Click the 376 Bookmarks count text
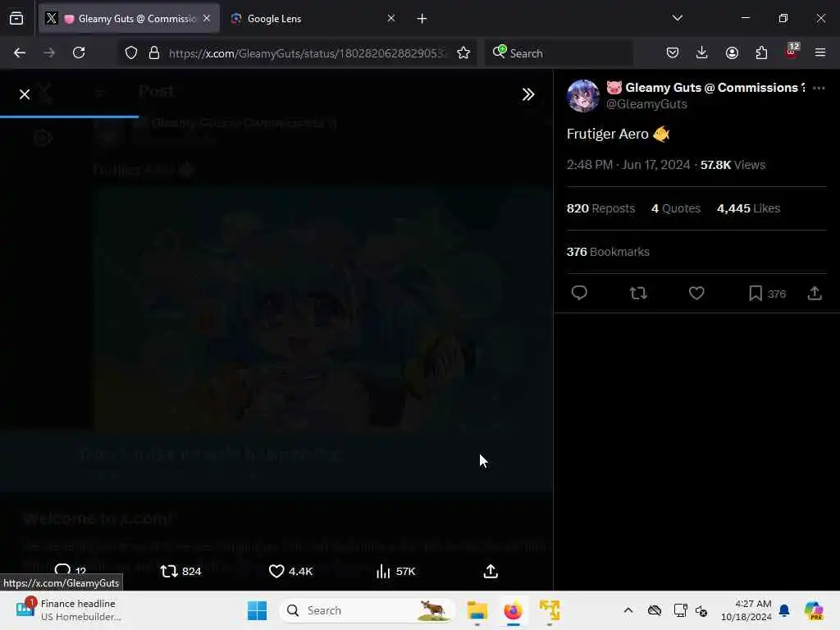840x630 pixels. coord(608,252)
